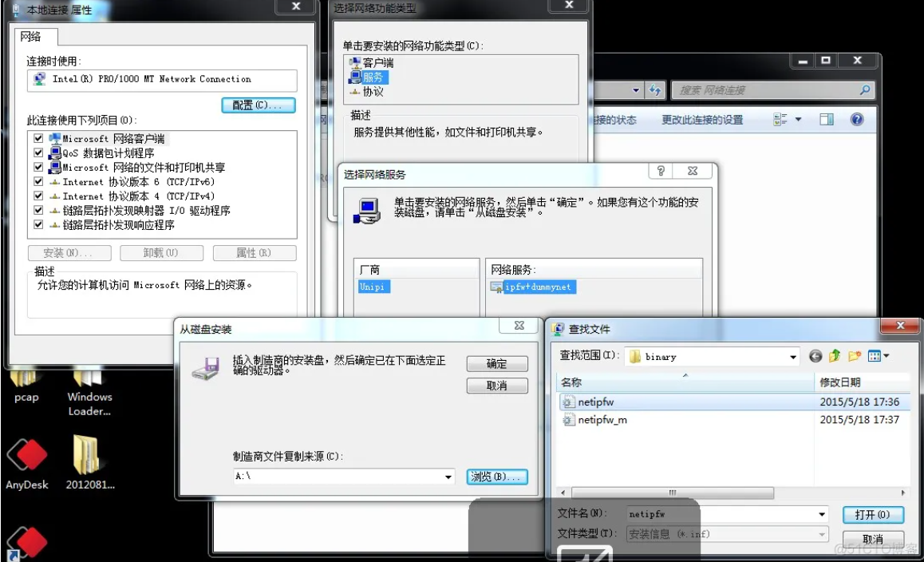Image resolution: width=924 pixels, height=562 pixels.
Task: Open the view menu icon in file dialog
Action: point(879,356)
